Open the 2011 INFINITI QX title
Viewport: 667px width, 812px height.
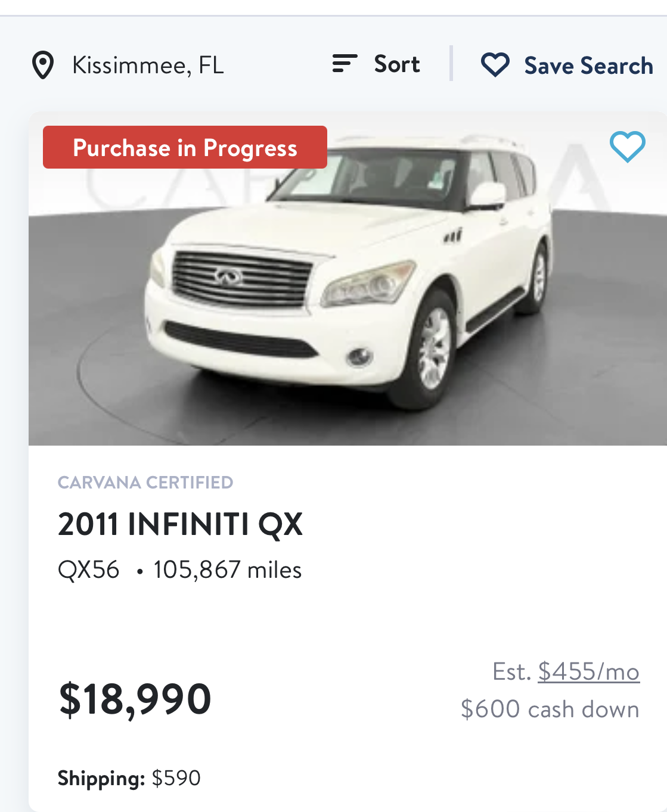(180, 525)
